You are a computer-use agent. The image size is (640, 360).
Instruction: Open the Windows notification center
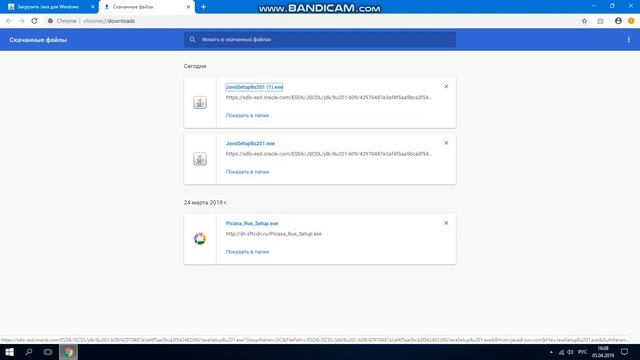coord(624,352)
